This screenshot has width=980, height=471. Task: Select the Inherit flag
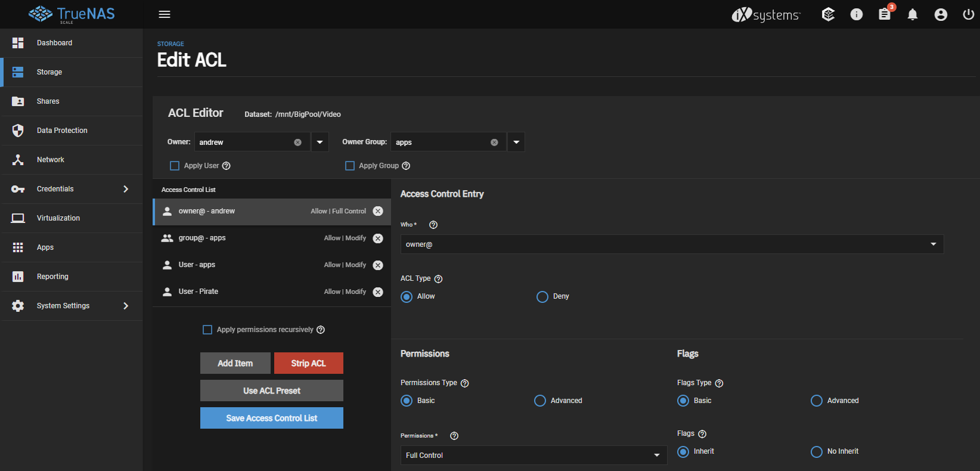click(x=683, y=452)
